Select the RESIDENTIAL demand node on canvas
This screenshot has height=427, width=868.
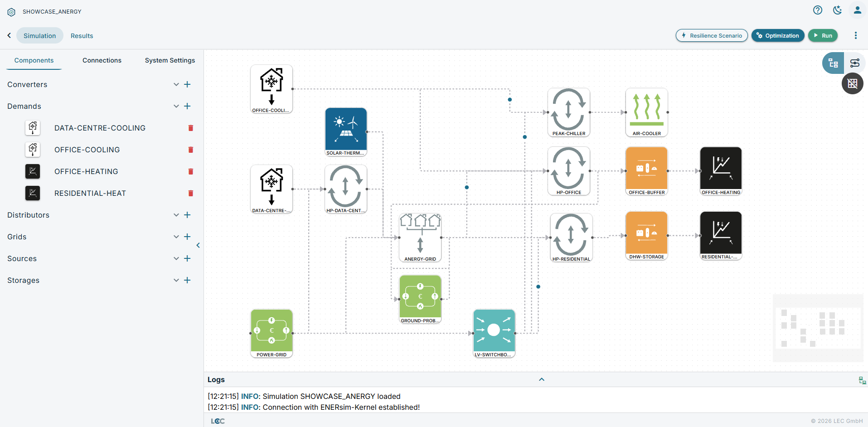[x=721, y=236]
